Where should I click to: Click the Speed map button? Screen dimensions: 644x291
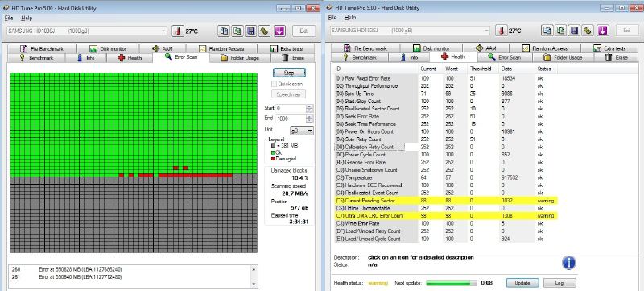click(289, 94)
